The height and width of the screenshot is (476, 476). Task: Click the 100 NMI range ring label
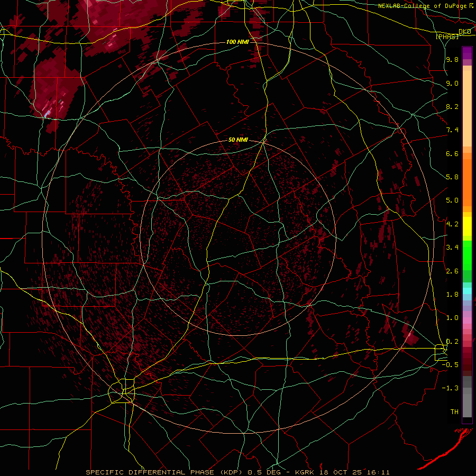click(x=237, y=42)
